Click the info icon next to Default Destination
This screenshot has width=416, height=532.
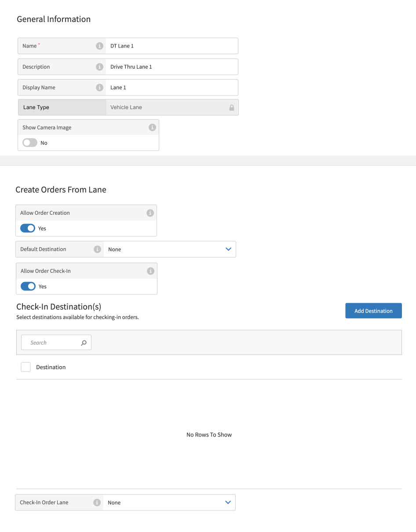(97, 249)
